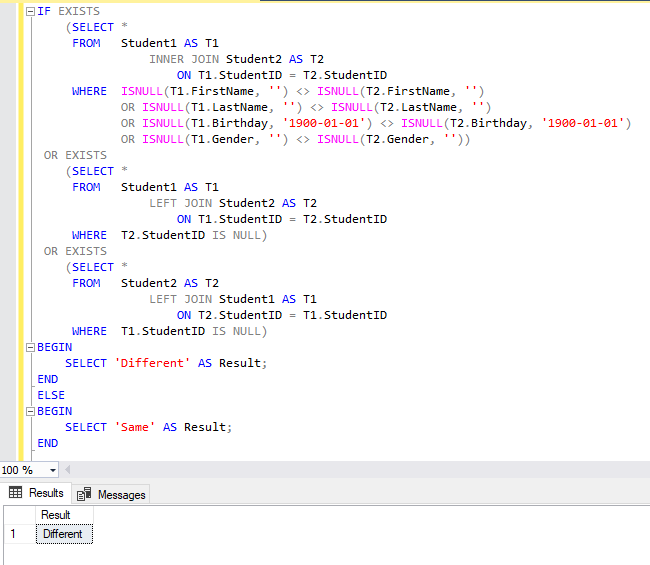Click the first OR EXISTS keyword
Viewport: 650px width, 565px height.
pyautogui.click(x=75, y=155)
